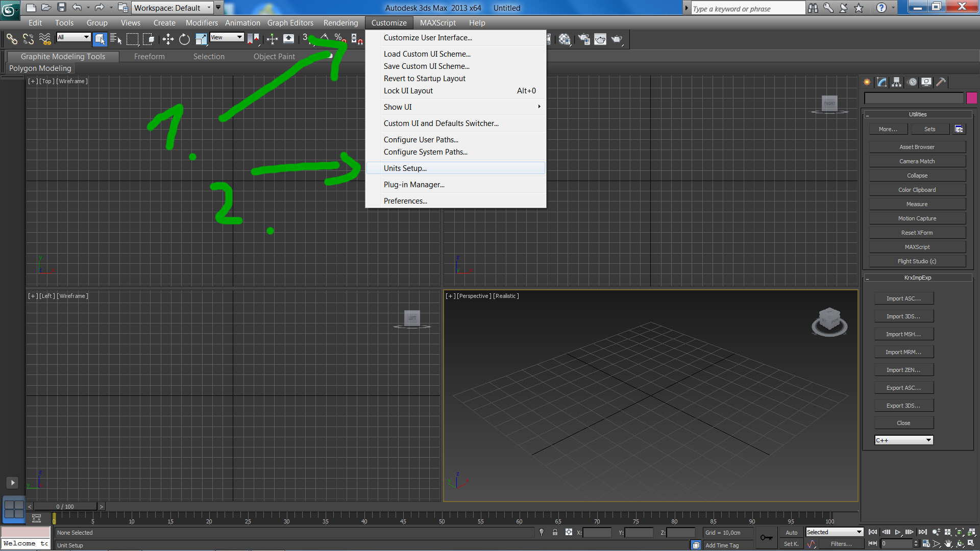Screen dimensions: 980x551
Task: Click the Hierarchy panel tab icon
Action: pos(897,82)
